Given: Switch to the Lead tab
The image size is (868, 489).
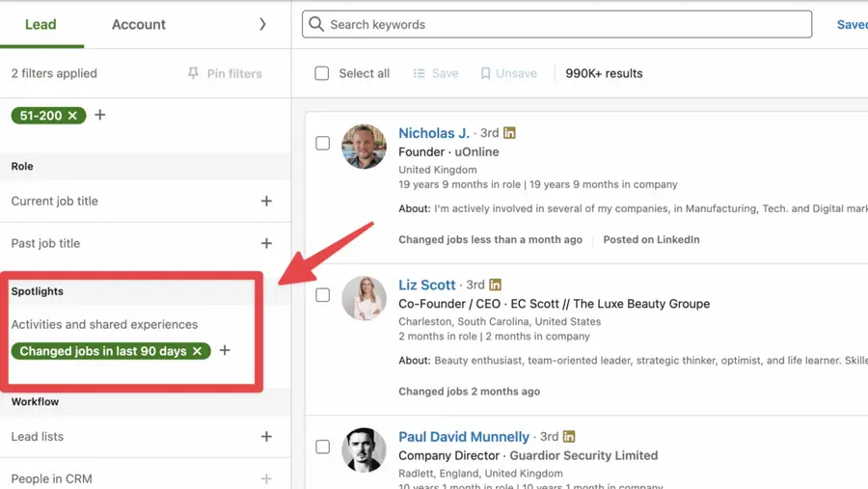Looking at the screenshot, I should [x=41, y=24].
